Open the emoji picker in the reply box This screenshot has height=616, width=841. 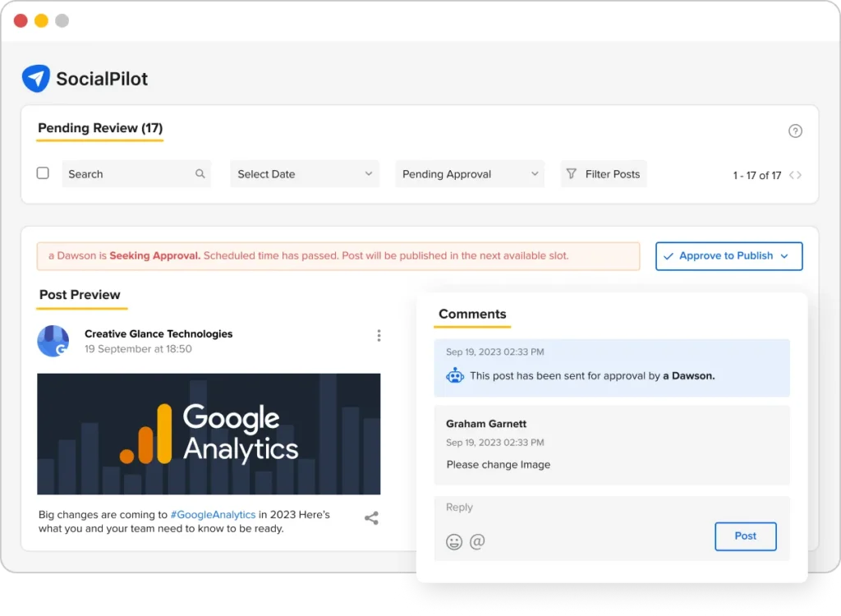pyautogui.click(x=454, y=541)
